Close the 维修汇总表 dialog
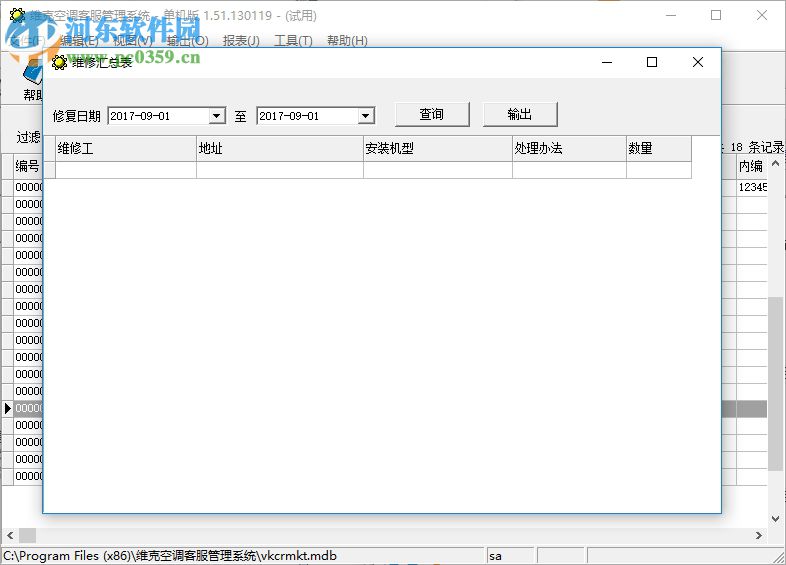 coord(697,62)
